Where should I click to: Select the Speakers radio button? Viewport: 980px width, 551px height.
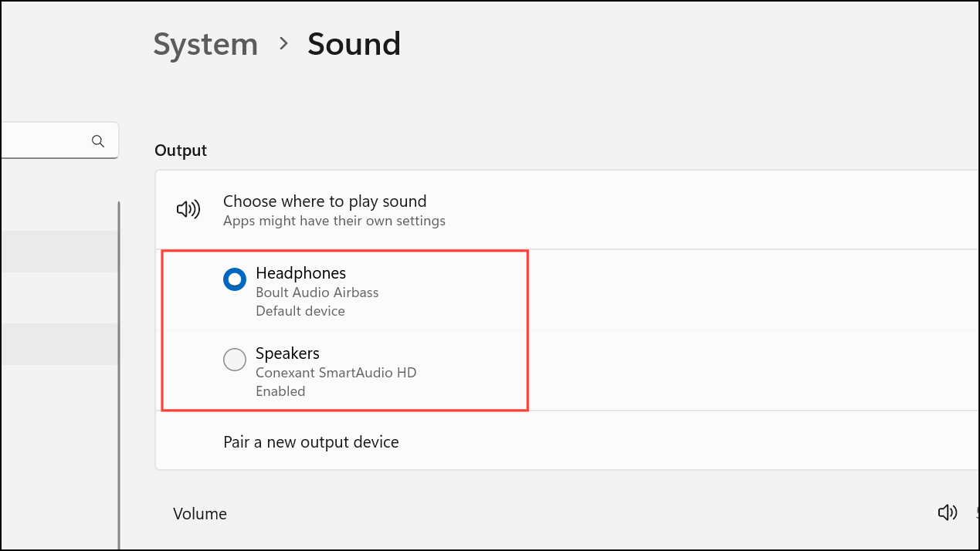[235, 360]
